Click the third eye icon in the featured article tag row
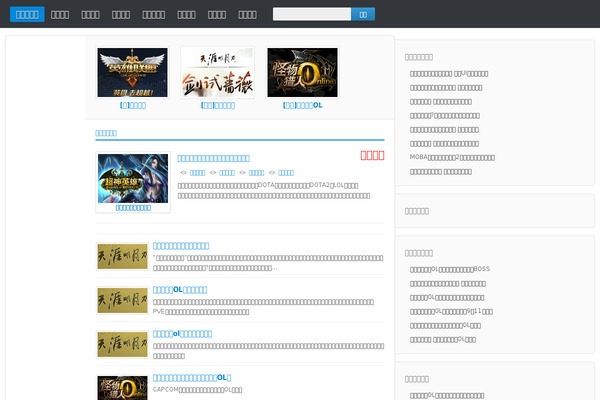 pyautogui.click(x=242, y=173)
